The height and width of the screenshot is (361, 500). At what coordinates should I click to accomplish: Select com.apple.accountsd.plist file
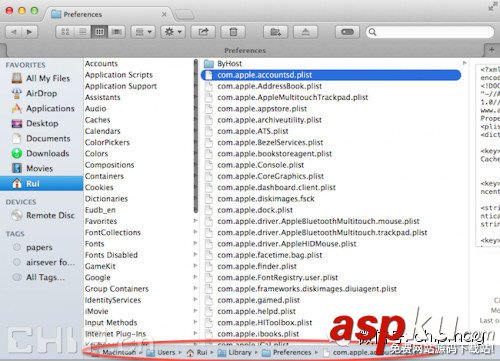point(331,75)
